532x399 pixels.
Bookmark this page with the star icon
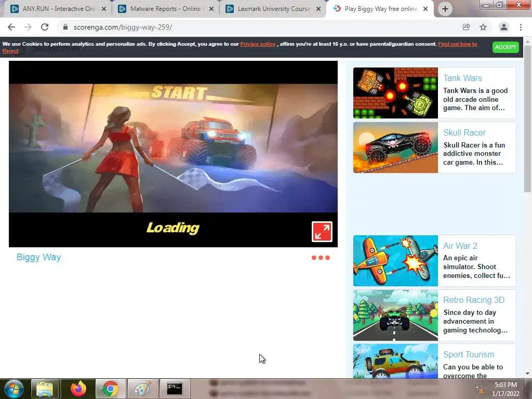click(x=483, y=27)
